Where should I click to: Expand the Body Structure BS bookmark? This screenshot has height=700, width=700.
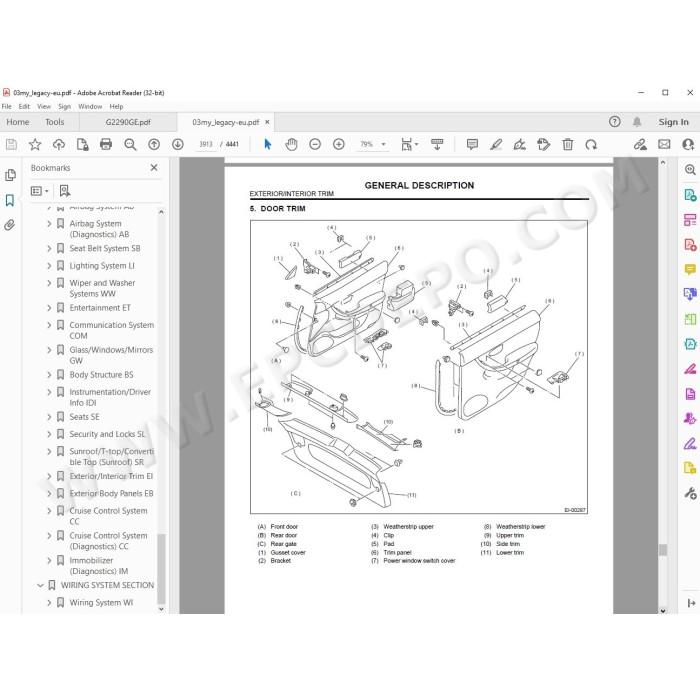click(49, 375)
